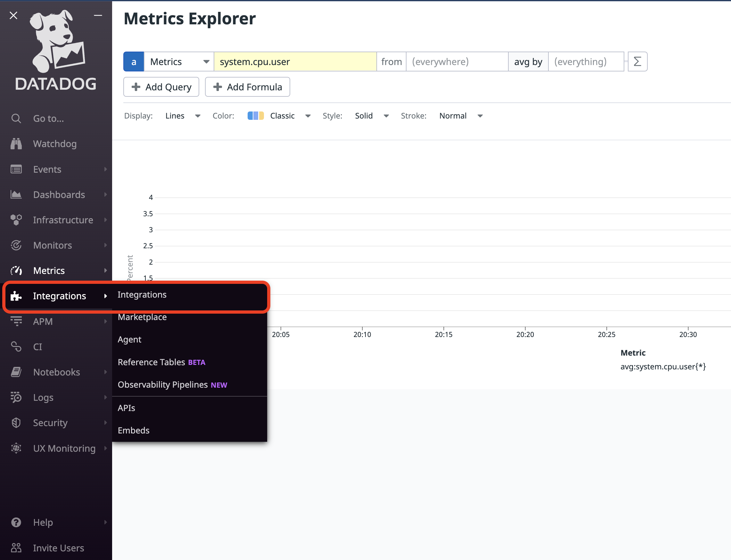Click the avg by aggregator label

pyautogui.click(x=528, y=61)
